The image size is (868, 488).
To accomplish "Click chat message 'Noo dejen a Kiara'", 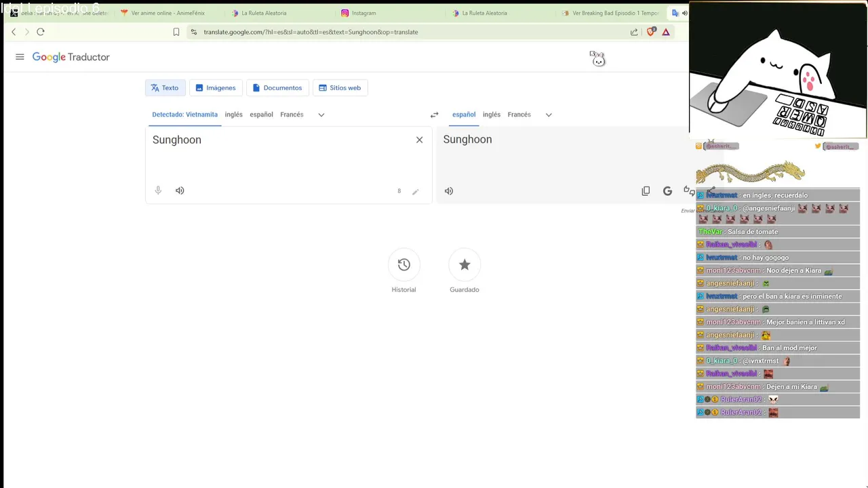I will click(x=793, y=270).
